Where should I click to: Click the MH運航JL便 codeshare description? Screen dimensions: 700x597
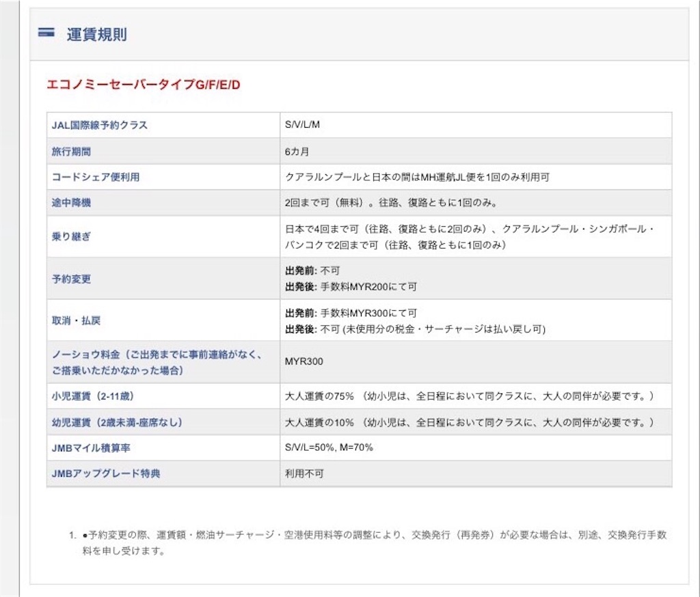[417, 177]
